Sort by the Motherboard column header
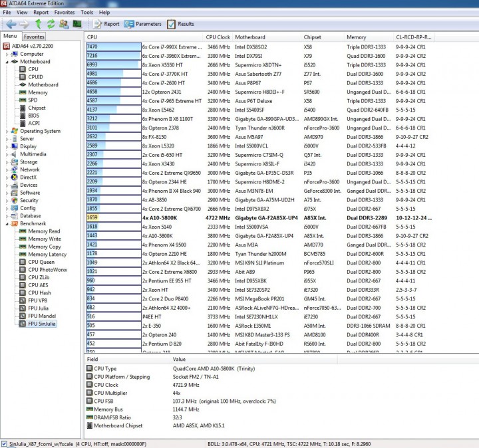479x448 pixels. 267,37
